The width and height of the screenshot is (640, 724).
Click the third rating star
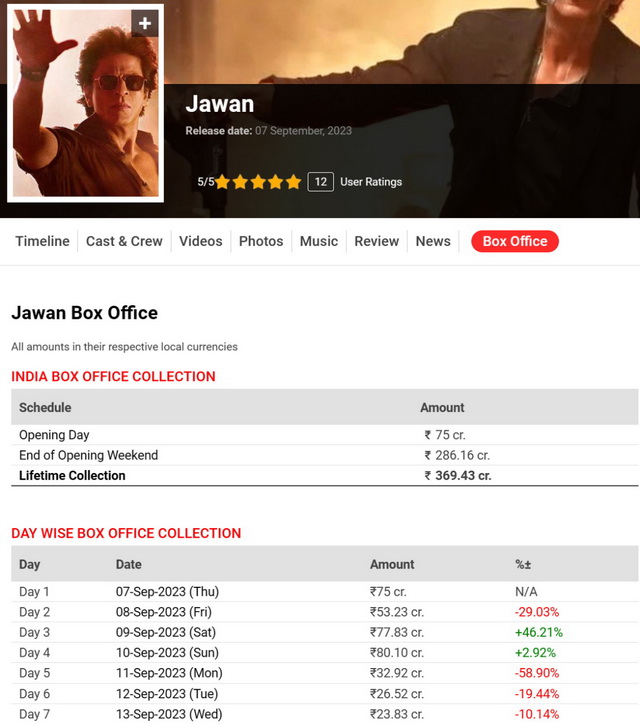click(x=258, y=182)
